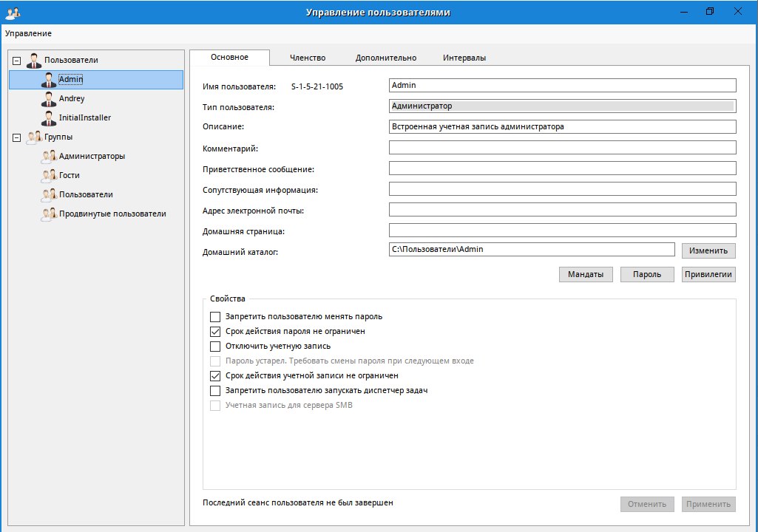Click the Изменить button

click(x=708, y=250)
